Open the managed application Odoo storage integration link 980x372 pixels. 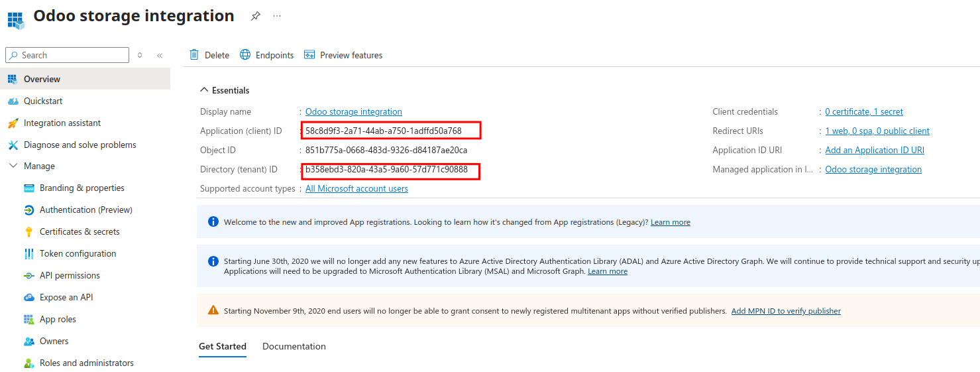click(x=873, y=169)
